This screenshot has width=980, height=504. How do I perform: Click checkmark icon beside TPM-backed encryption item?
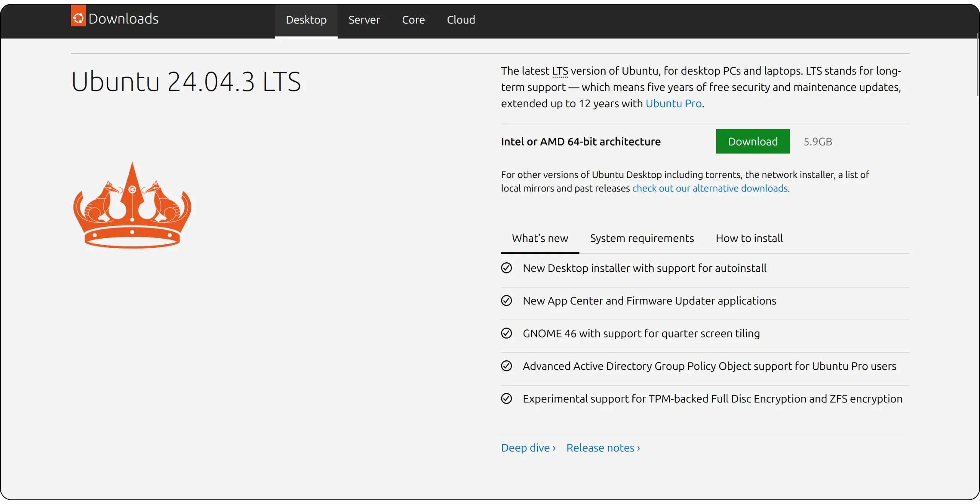pos(506,399)
